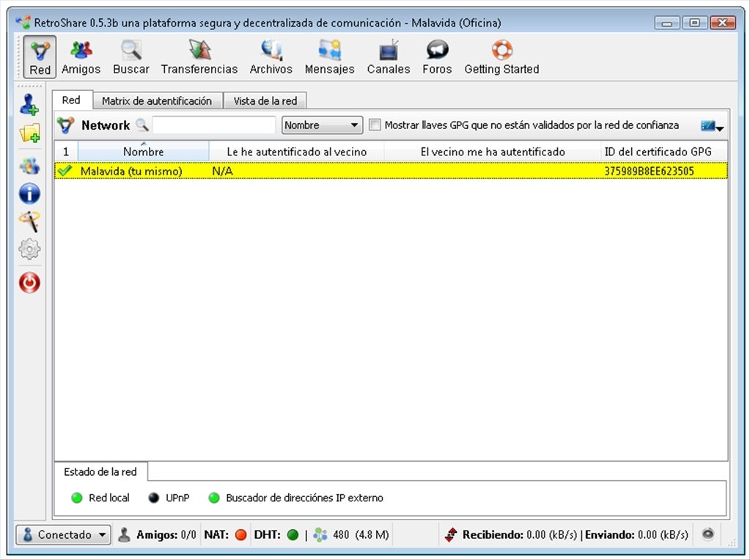The width and height of the screenshot is (750, 560).
Task: Open the view options dropdown at right
Action: pyautogui.click(x=712, y=126)
